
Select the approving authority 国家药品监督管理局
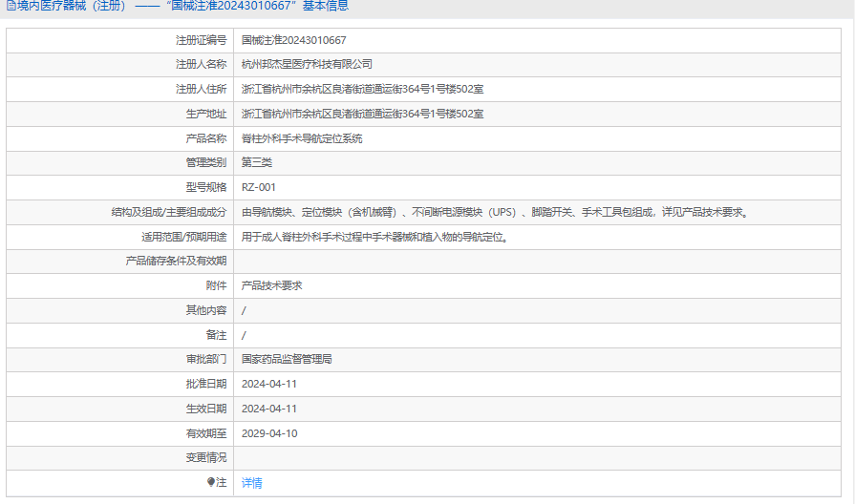tap(287, 359)
